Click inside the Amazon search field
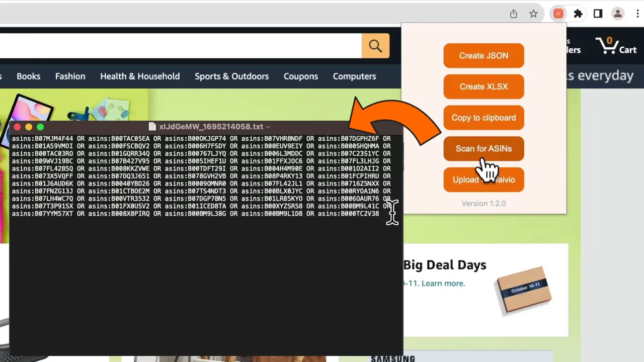644x362 pixels. 181,46
